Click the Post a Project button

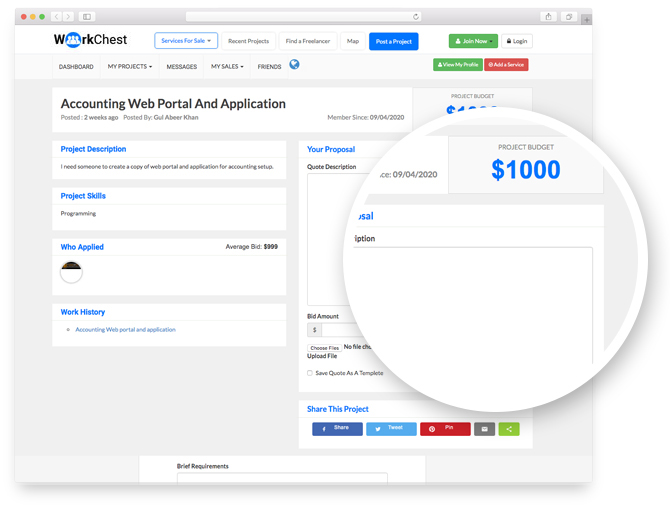point(394,41)
